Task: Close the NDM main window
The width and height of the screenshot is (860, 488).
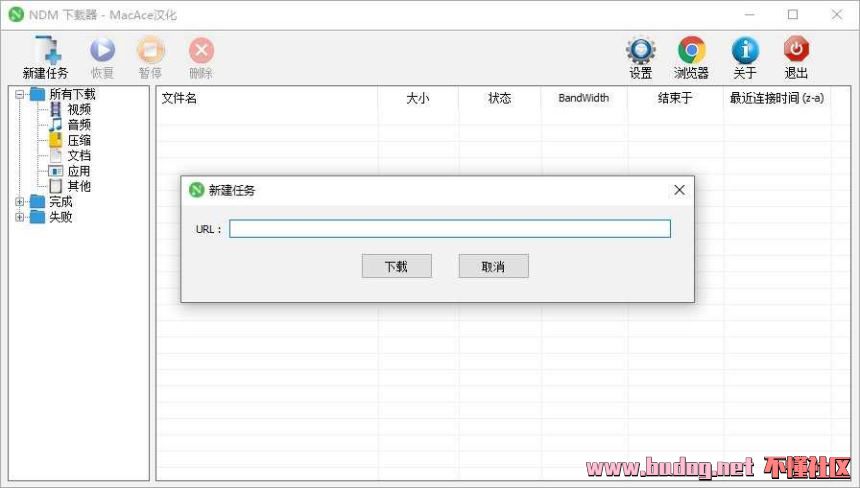Action: pos(836,15)
